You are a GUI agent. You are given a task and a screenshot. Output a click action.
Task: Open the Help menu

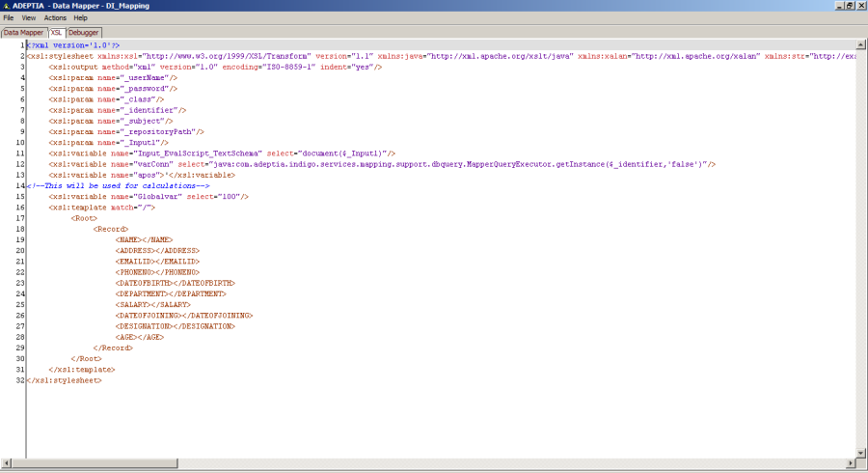click(x=80, y=17)
